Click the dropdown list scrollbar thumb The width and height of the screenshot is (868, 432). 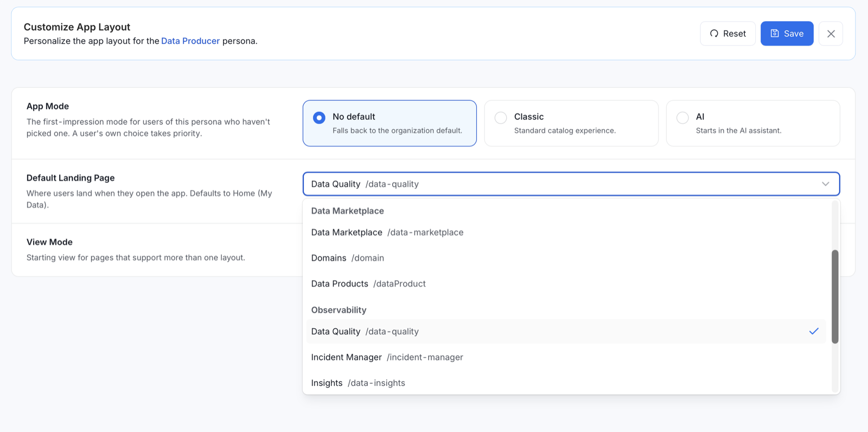point(835,296)
